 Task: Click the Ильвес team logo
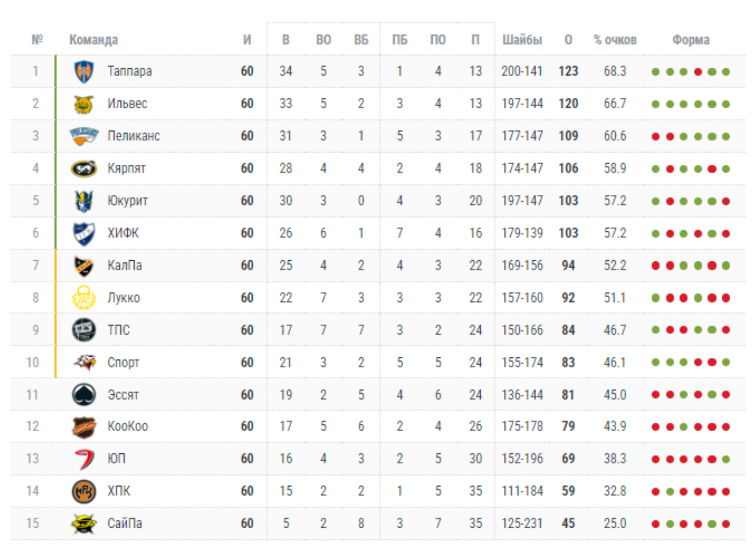[82, 104]
